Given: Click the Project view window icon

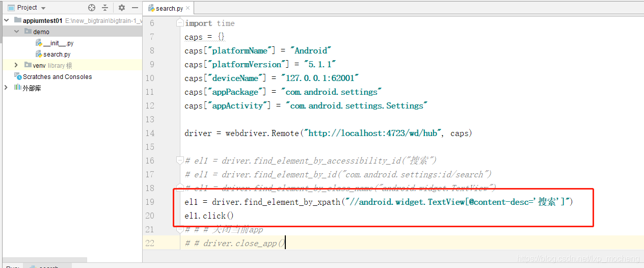Looking at the screenshot, I should [11, 8].
